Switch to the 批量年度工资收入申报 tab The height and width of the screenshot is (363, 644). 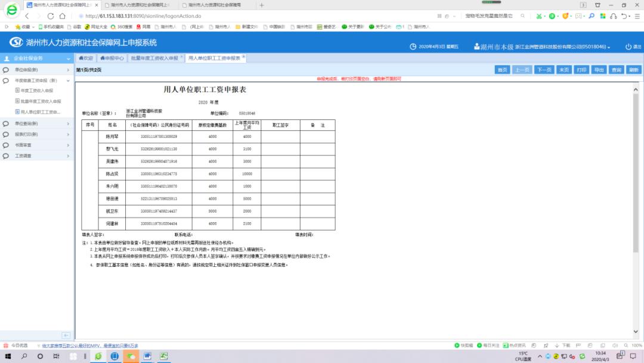tap(156, 59)
